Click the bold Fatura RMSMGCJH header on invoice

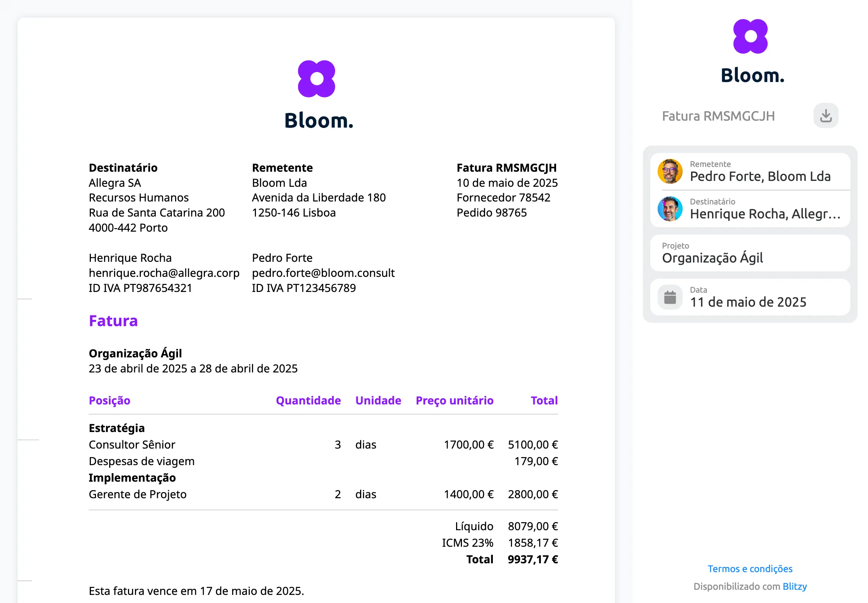click(506, 168)
